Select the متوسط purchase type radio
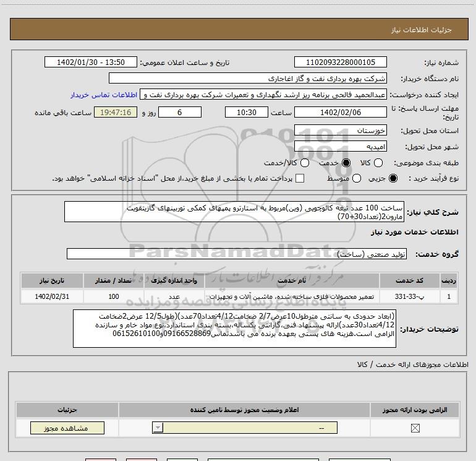Screen dimensions: 476x461 click(357, 178)
